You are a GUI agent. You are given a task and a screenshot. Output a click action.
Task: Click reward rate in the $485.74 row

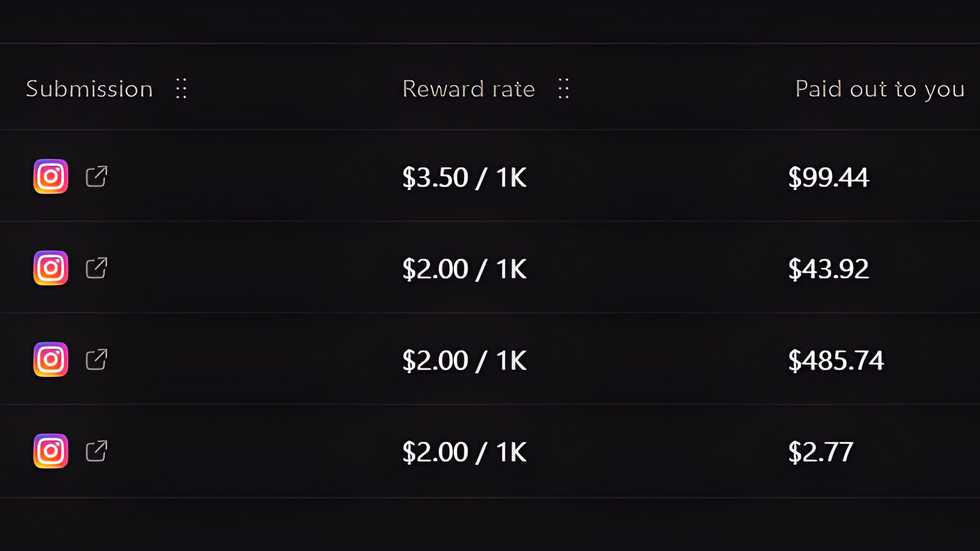[464, 361]
